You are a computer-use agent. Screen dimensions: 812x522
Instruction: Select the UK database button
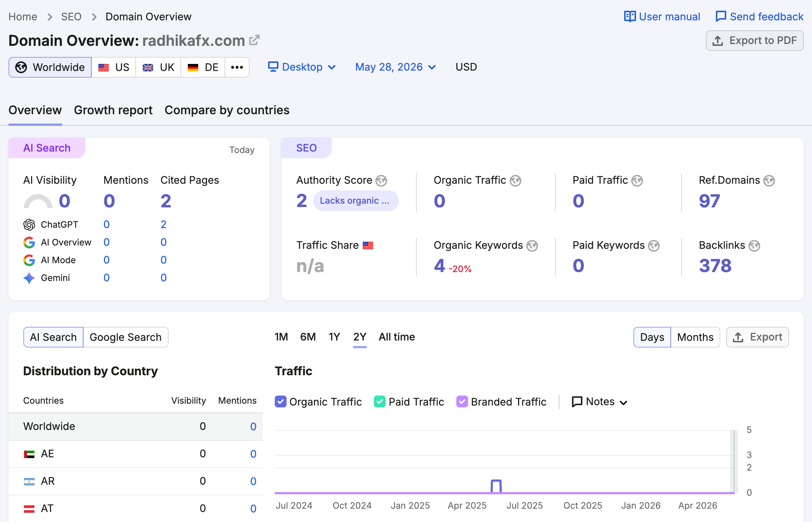coord(158,67)
